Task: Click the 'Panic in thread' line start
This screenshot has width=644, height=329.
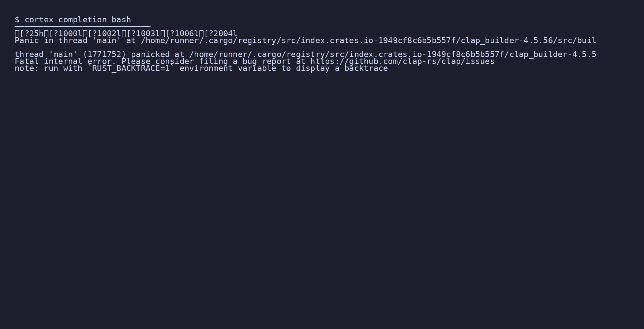Action: pos(51,41)
